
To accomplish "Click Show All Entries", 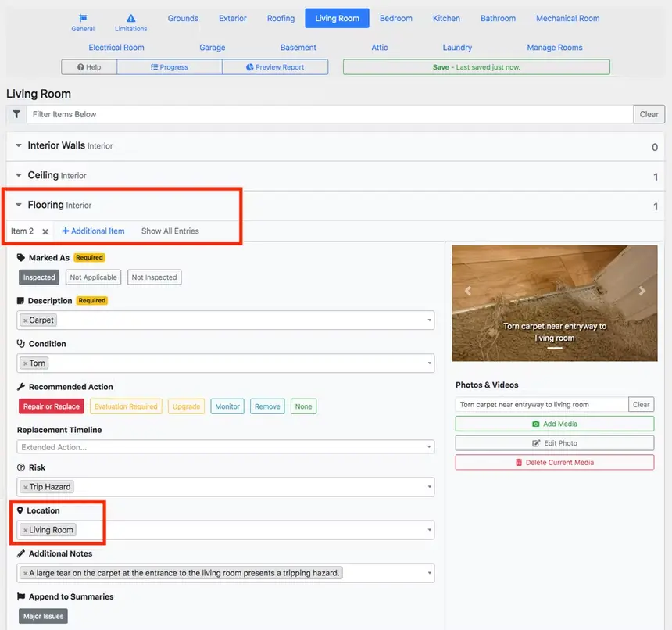I will coord(170,231).
